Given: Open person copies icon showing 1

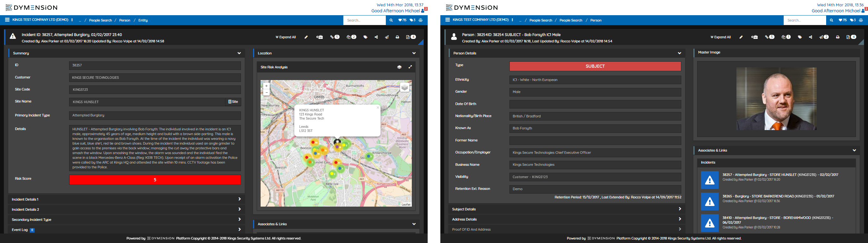Looking at the screenshot, I should (786, 37).
